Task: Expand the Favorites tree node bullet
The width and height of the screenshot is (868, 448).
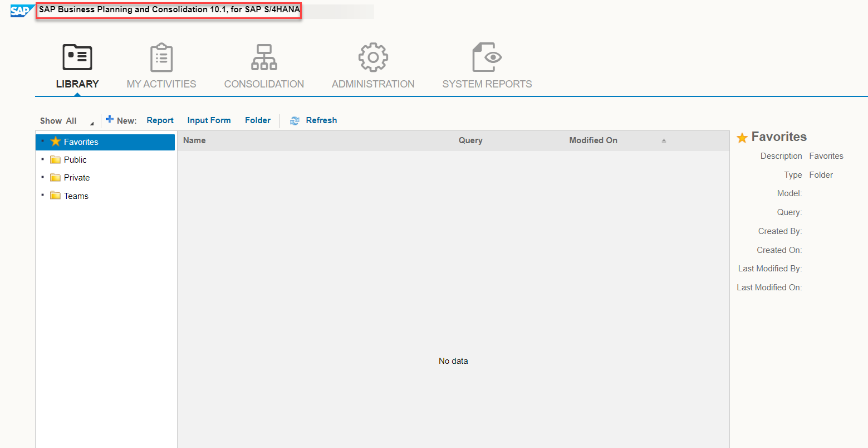Action: click(x=42, y=141)
